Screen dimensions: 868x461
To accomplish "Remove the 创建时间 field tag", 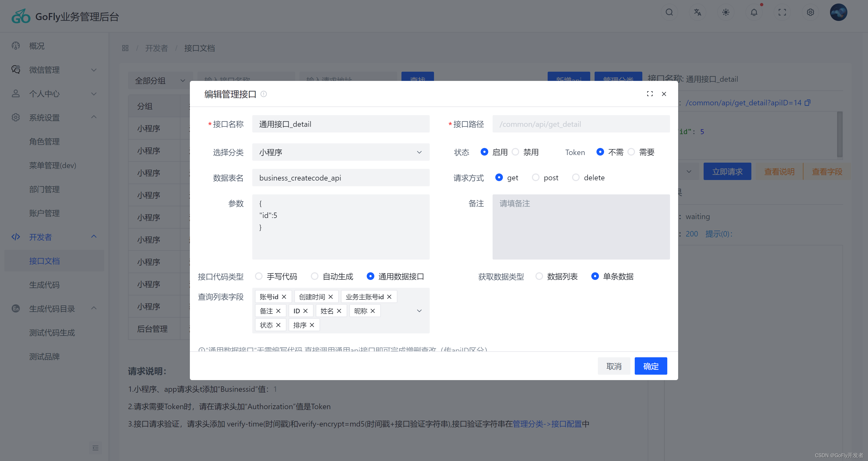I will point(331,297).
